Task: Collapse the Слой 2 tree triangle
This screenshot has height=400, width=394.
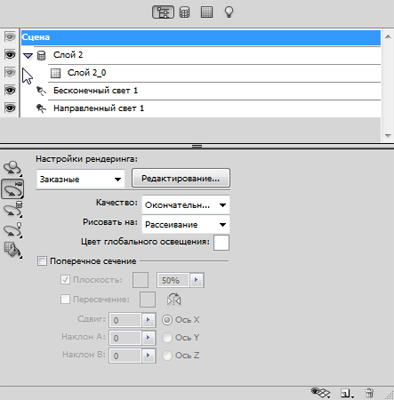Action: [28, 56]
